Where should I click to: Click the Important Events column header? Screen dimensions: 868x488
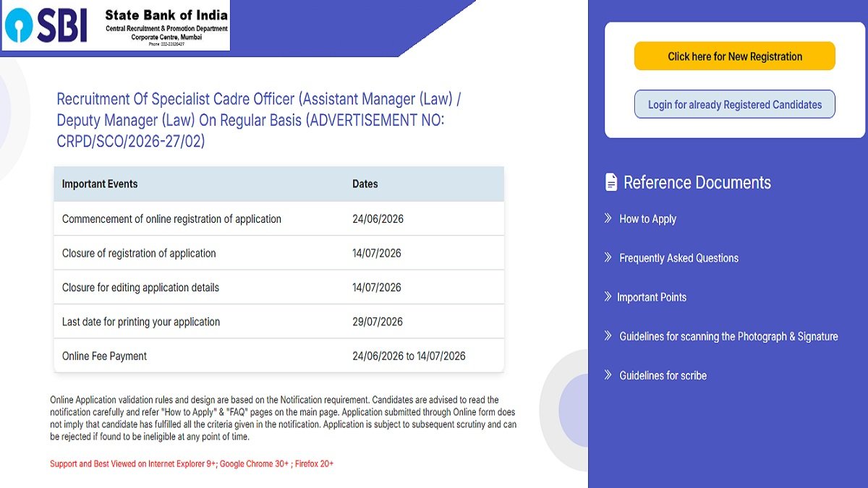100,184
